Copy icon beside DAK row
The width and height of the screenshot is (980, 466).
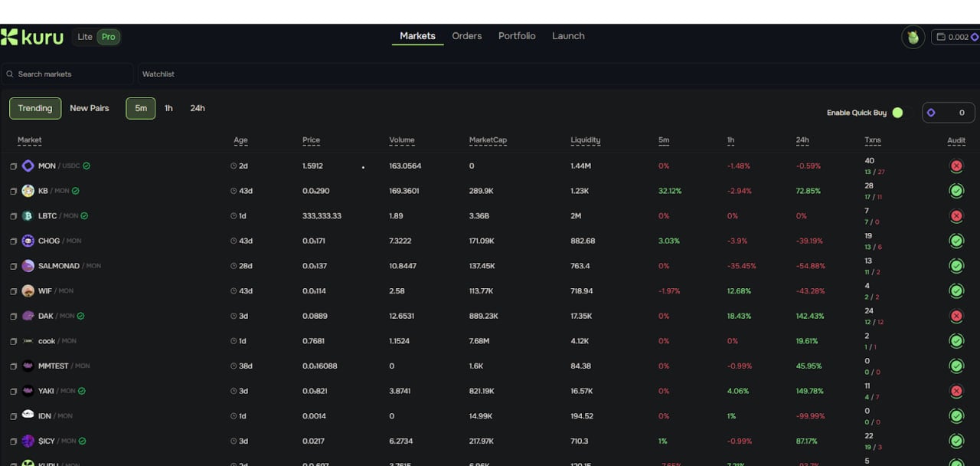click(x=13, y=317)
